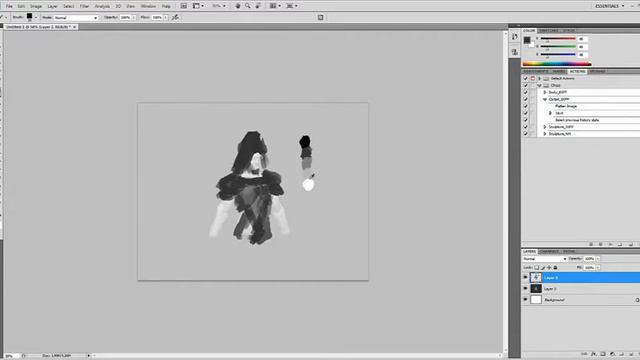The width and height of the screenshot is (640, 360).
Task: Open the Essentials workspace switcher
Action: 610,6
